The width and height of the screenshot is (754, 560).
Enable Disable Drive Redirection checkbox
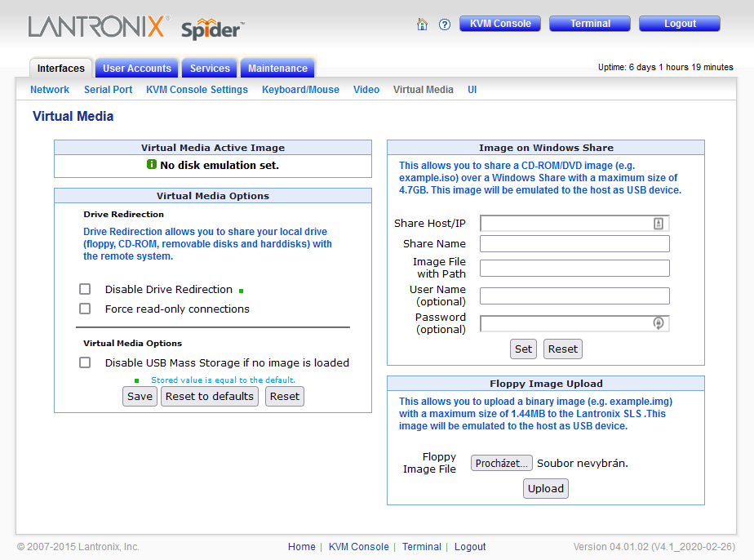coord(85,289)
